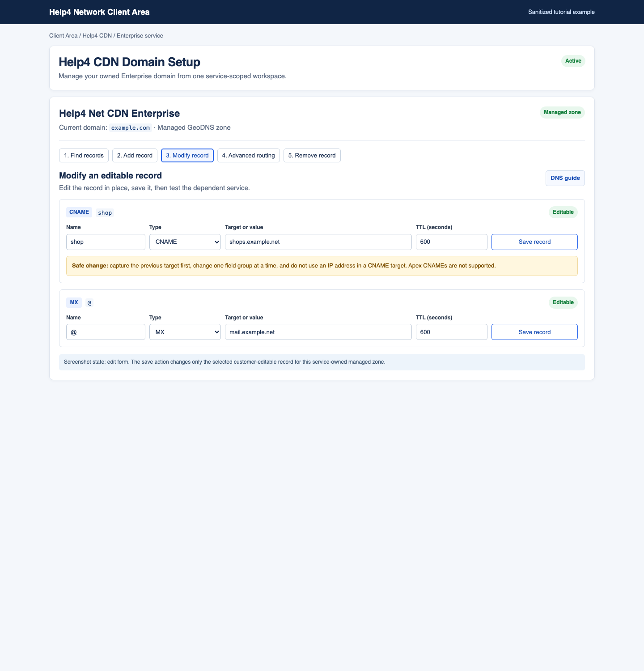Click the @ record name tag
This screenshot has height=671, width=644.
(x=89, y=303)
